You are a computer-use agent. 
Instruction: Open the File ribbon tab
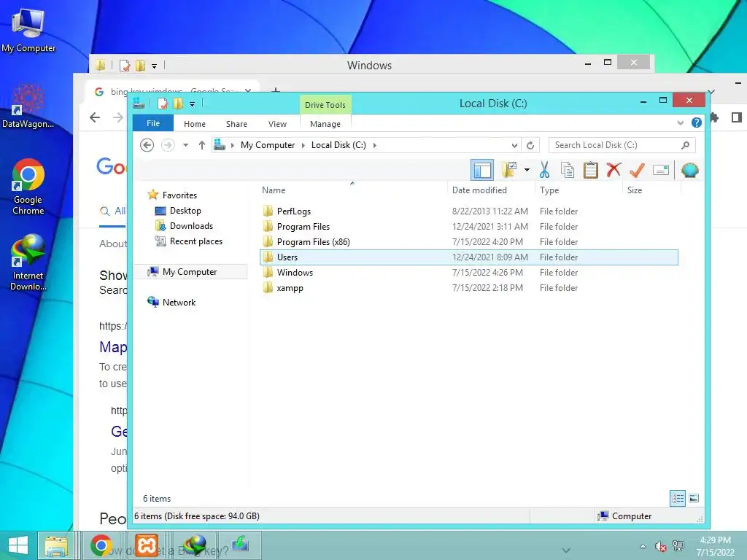(153, 123)
